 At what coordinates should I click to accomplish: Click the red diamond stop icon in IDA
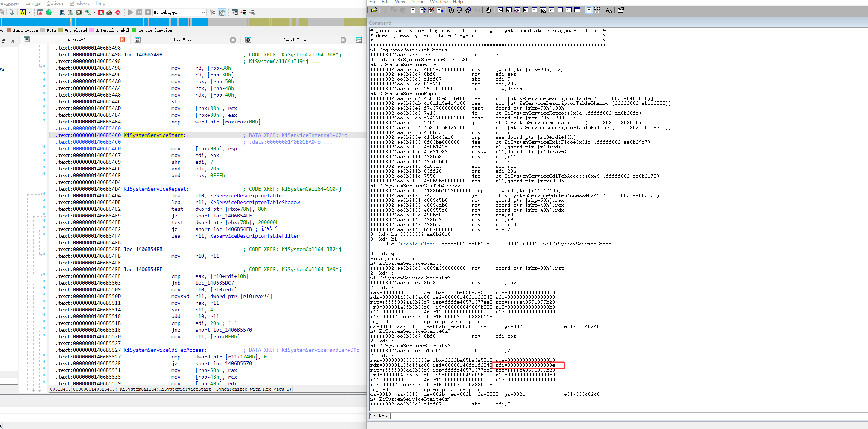[118, 12]
